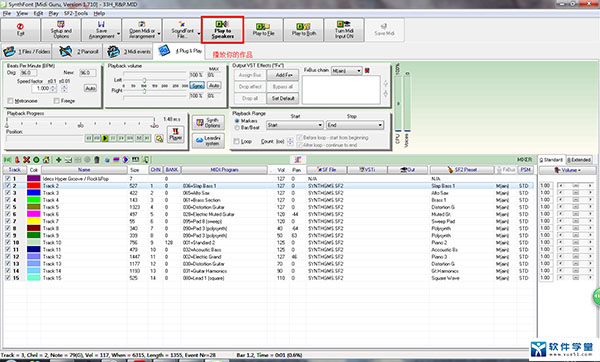600x362 pixels.
Task: Click the green play button in transport controls
Action: pyautogui.click(x=105, y=138)
